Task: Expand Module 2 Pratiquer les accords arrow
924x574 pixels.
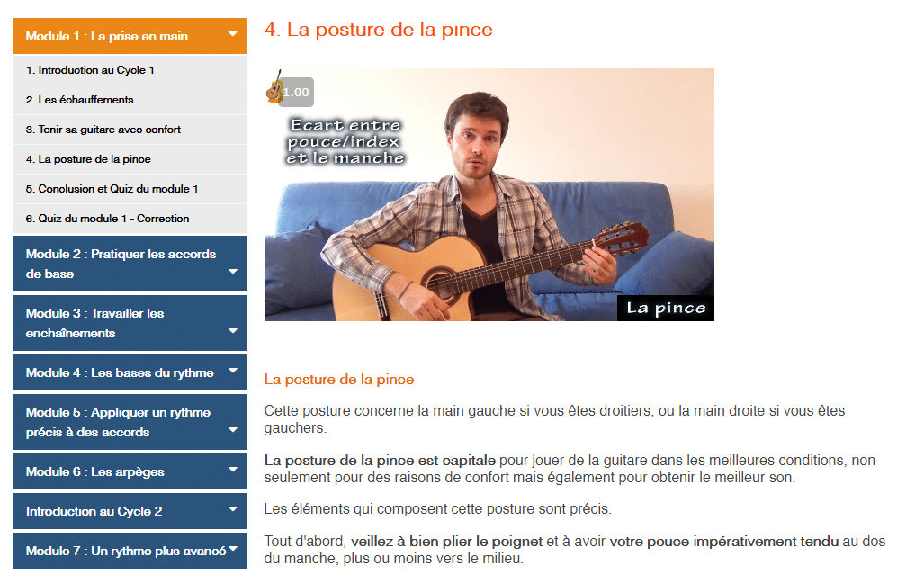Action: (233, 272)
